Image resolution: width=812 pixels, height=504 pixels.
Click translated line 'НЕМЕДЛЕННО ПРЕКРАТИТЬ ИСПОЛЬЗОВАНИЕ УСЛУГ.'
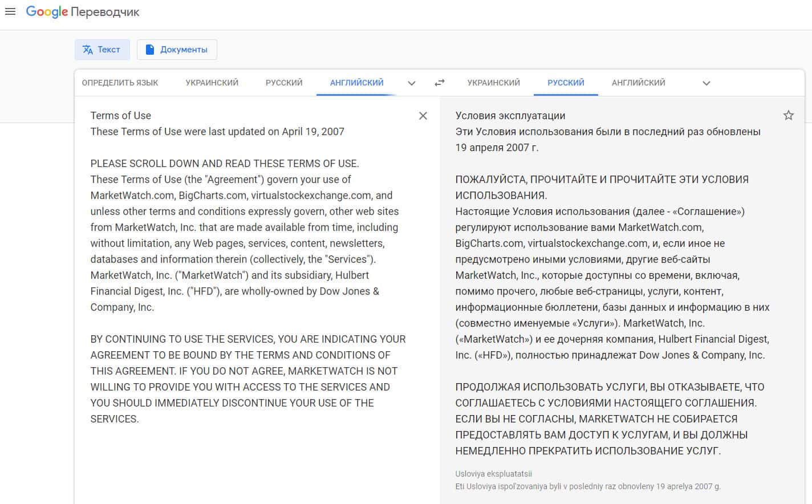tap(588, 451)
